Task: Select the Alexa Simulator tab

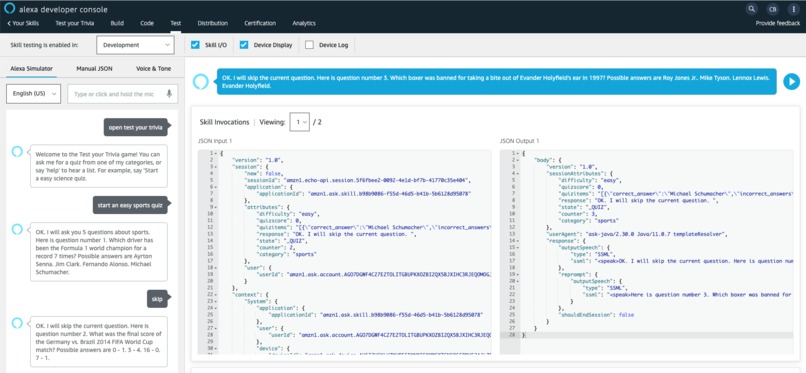Action: 31,68
